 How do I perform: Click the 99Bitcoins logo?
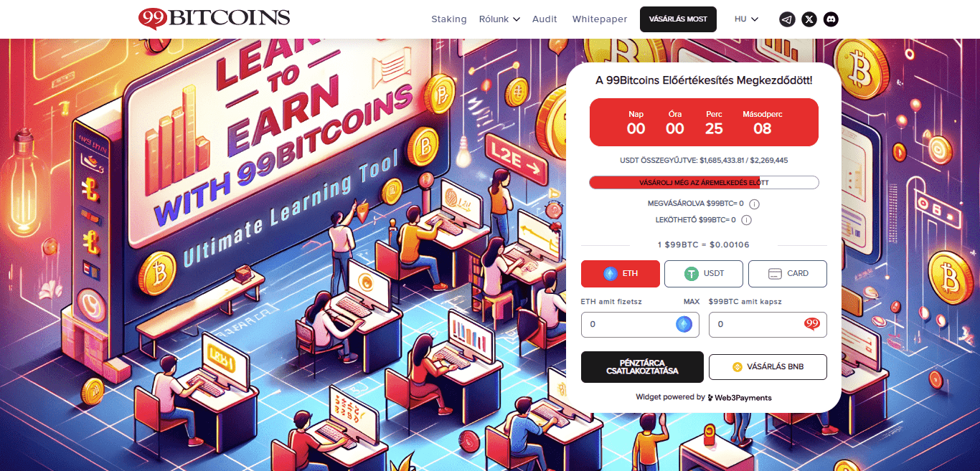pyautogui.click(x=215, y=18)
